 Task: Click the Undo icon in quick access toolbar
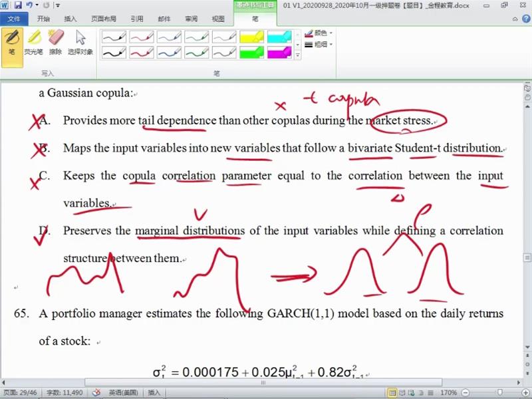tap(29, 5)
